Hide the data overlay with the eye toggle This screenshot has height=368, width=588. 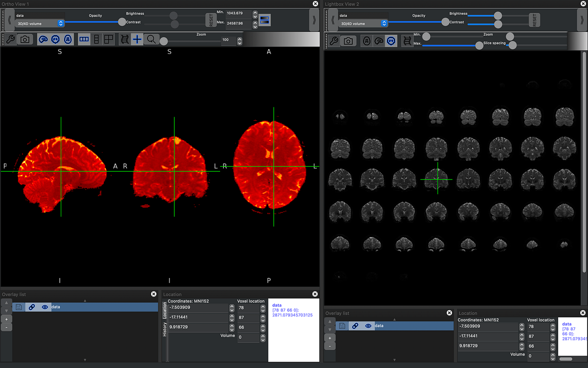pyautogui.click(x=45, y=307)
